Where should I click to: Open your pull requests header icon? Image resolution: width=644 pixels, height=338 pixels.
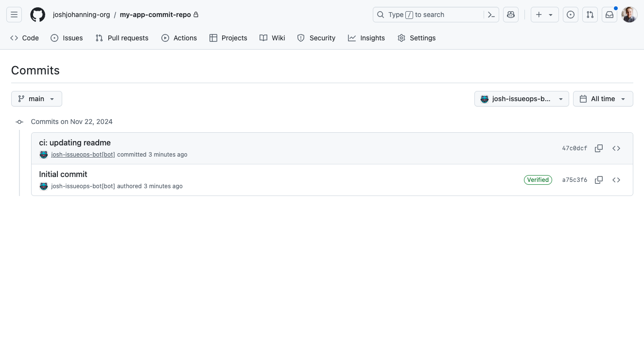coord(590,15)
